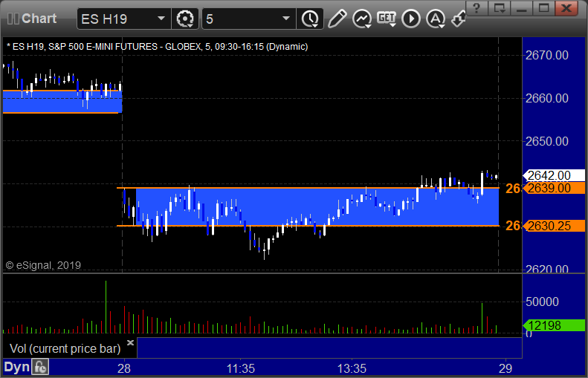The image size is (588, 378).
Task: Select the drawing tools pencil icon
Action: tap(337, 19)
